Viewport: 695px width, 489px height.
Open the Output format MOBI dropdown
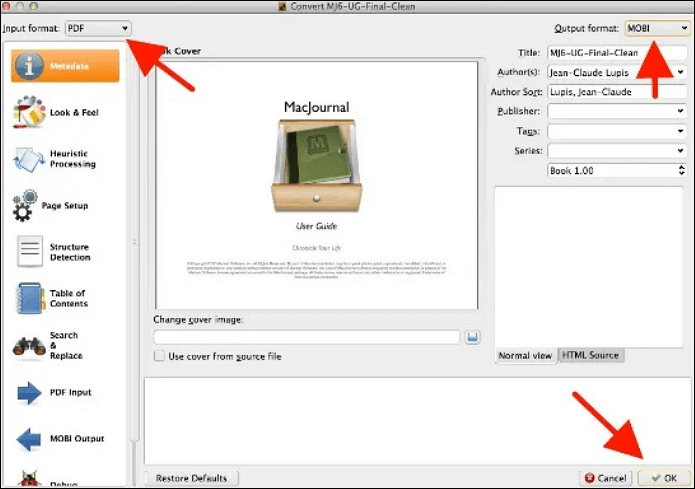[x=657, y=28]
